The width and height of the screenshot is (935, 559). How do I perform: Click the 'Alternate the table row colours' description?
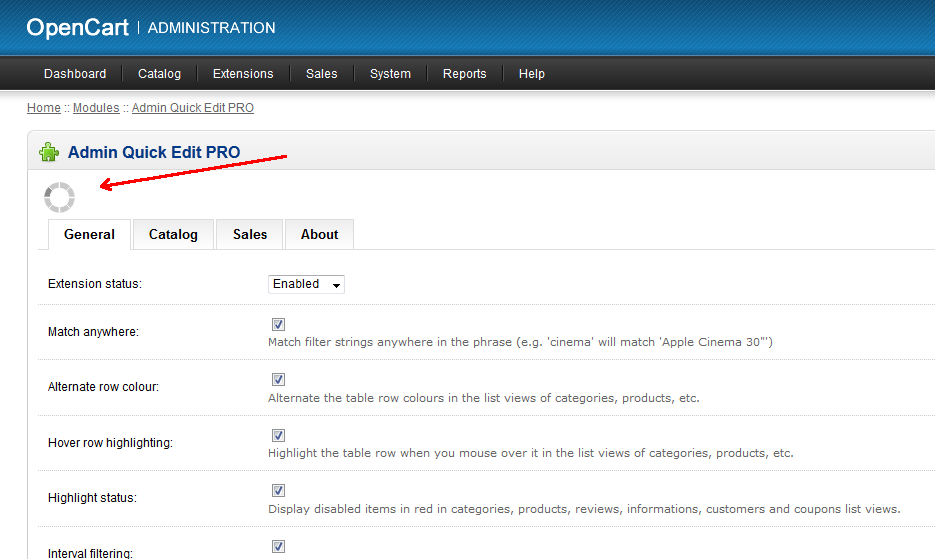[484, 398]
